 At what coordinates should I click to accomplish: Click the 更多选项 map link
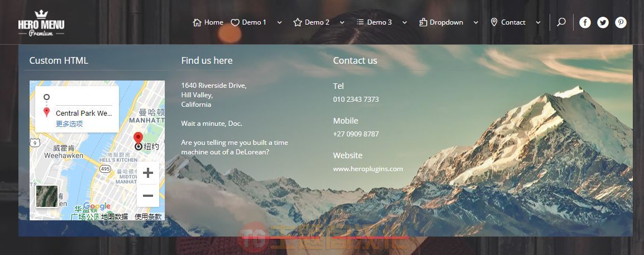(69, 124)
